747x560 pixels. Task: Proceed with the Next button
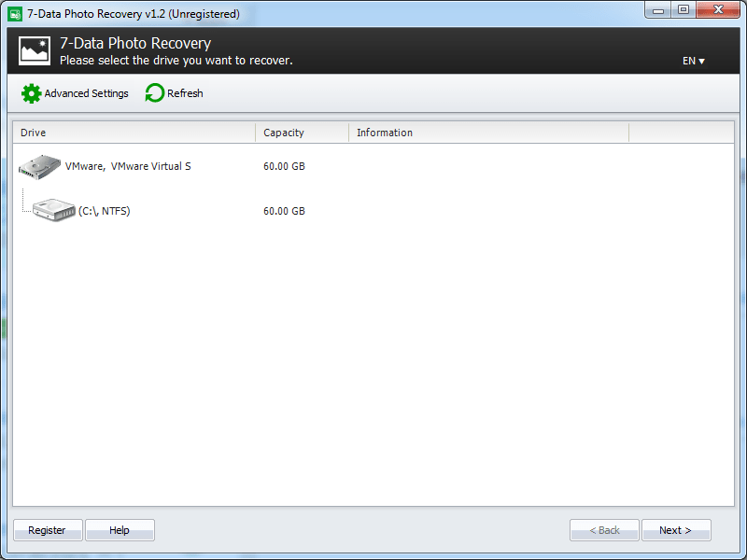click(x=676, y=529)
